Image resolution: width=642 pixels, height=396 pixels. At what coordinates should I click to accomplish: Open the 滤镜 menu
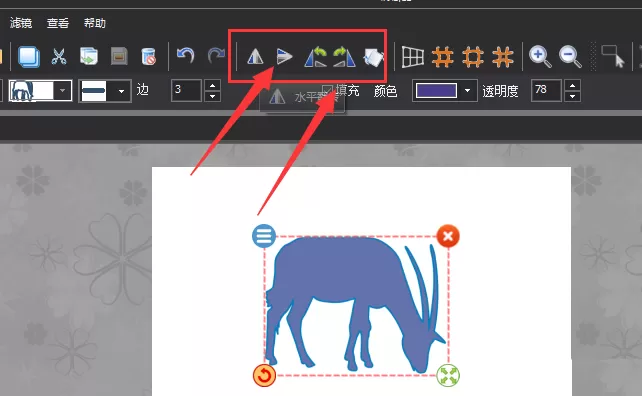point(21,23)
